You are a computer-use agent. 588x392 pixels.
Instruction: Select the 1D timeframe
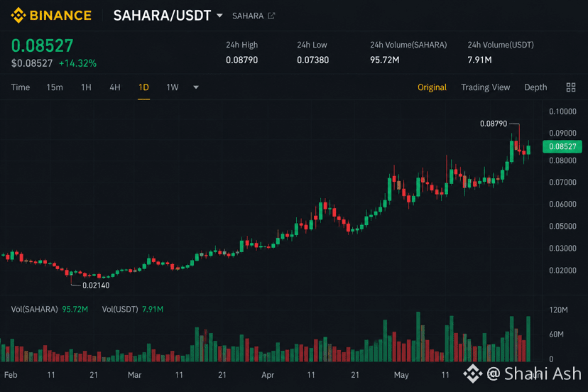pos(143,87)
